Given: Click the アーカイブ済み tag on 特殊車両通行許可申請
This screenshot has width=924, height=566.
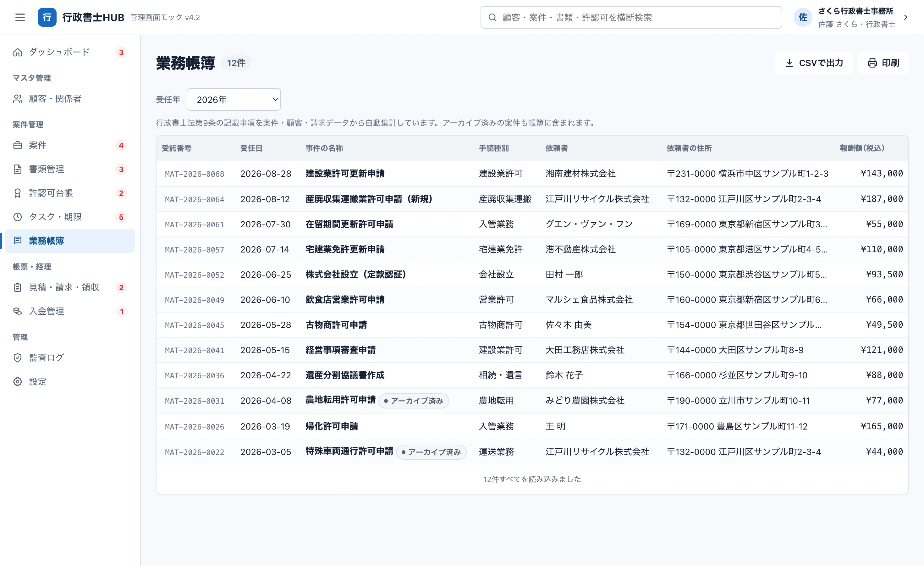Looking at the screenshot, I should (431, 452).
